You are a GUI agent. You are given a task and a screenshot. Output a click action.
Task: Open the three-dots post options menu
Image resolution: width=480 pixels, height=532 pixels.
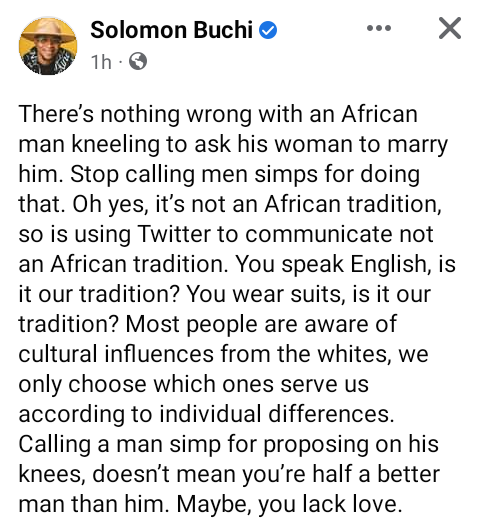tap(379, 28)
